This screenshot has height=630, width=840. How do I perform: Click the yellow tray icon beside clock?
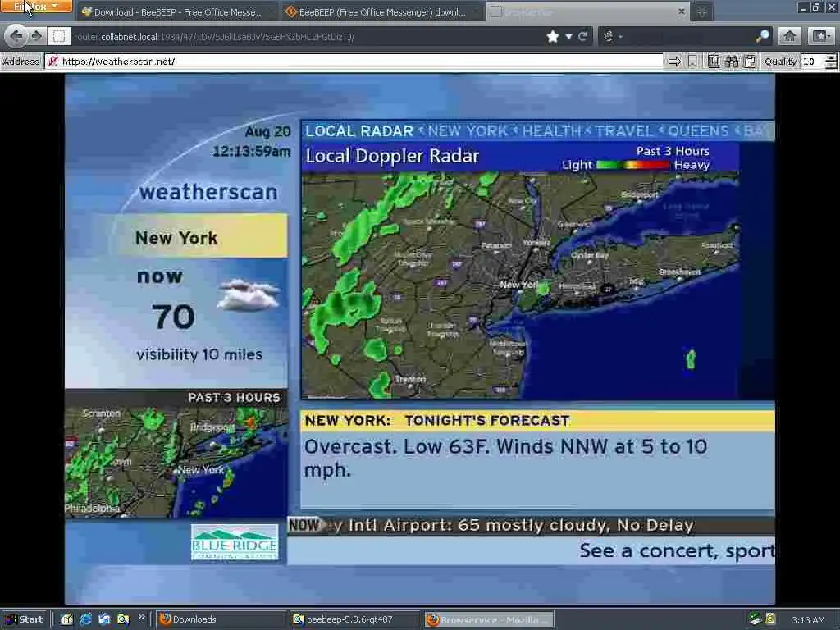pos(770,619)
